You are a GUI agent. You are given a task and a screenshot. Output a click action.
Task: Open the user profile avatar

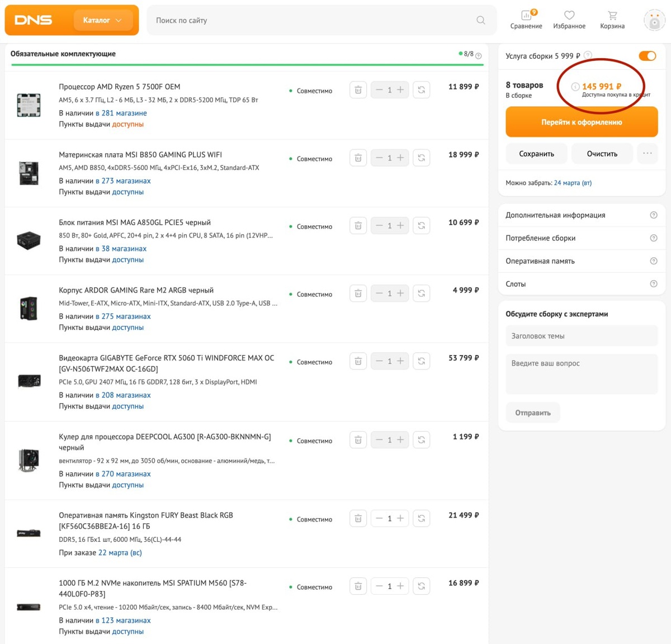point(654,20)
